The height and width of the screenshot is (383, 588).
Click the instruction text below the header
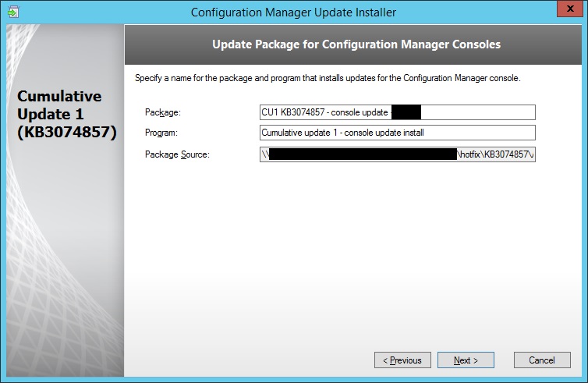click(328, 79)
